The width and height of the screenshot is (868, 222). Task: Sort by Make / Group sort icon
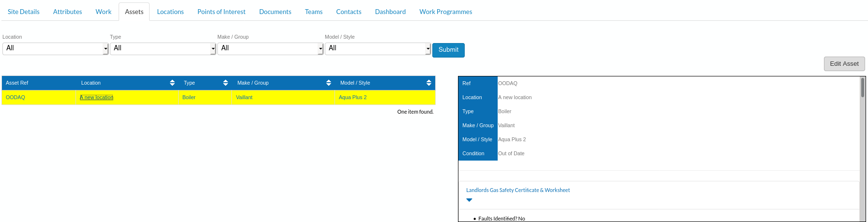329,83
